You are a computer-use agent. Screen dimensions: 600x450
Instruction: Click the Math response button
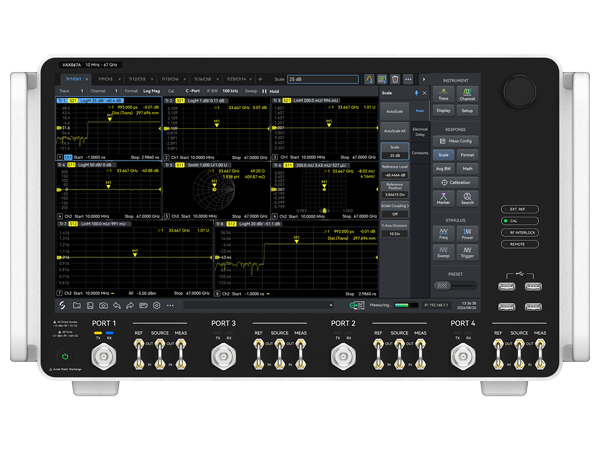pos(467,169)
